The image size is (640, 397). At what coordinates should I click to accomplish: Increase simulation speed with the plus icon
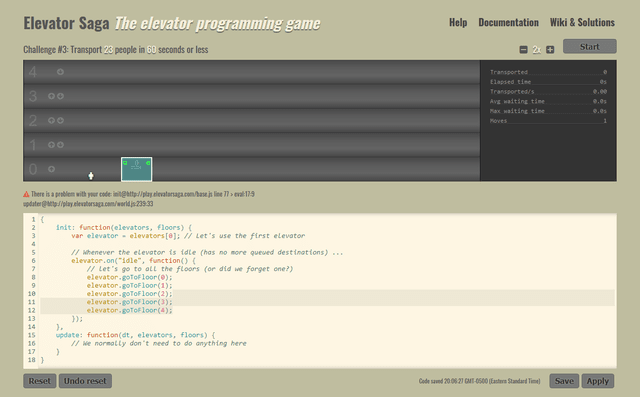550,50
